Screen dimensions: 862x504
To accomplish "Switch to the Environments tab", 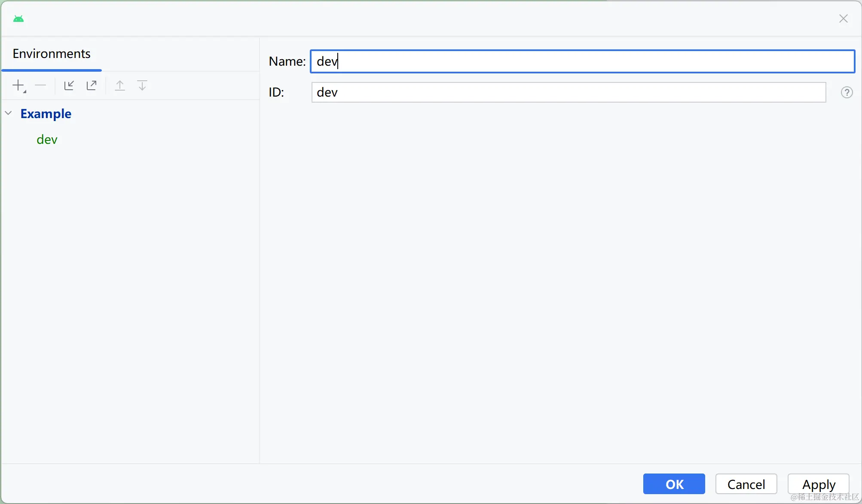I will point(52,54).
